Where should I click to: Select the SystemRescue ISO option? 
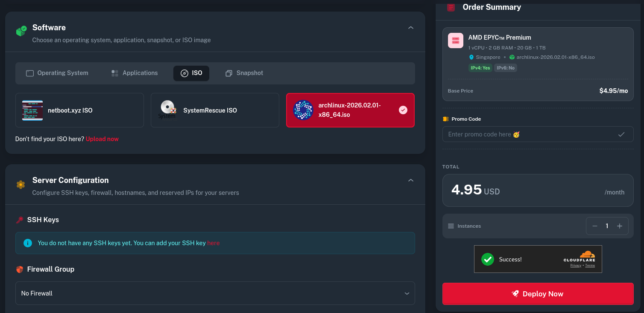point(215,110)
